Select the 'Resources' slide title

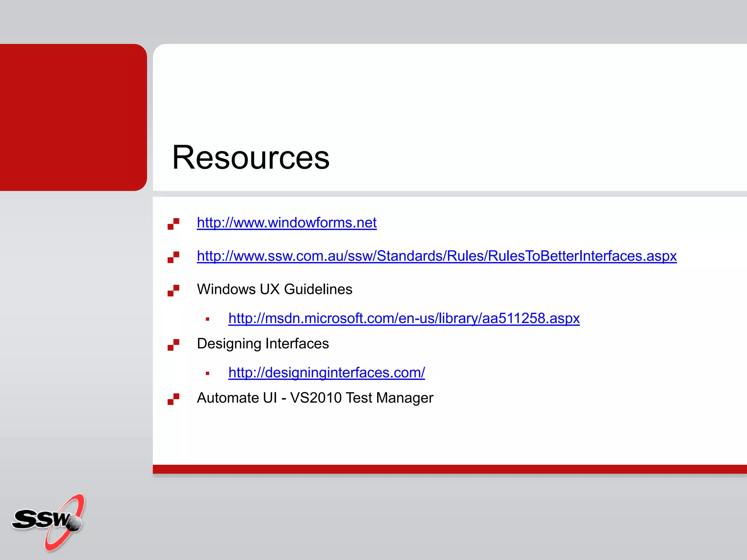tap(251, 157)
